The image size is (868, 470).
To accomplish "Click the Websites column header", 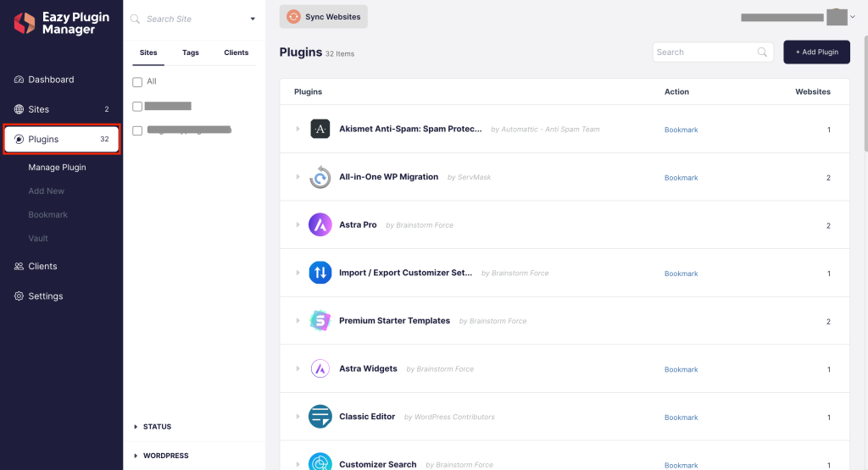I will (x=813, y=91).
